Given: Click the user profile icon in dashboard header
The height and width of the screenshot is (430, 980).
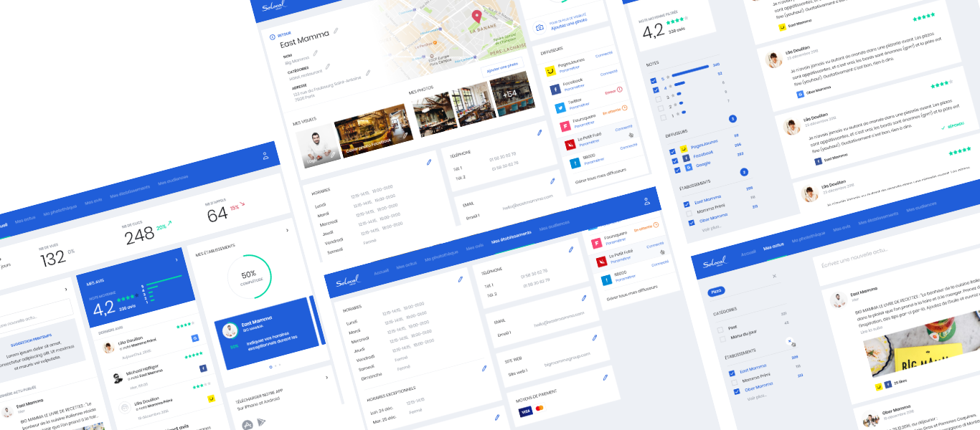Looking at the screenshot, I should 265,156.
